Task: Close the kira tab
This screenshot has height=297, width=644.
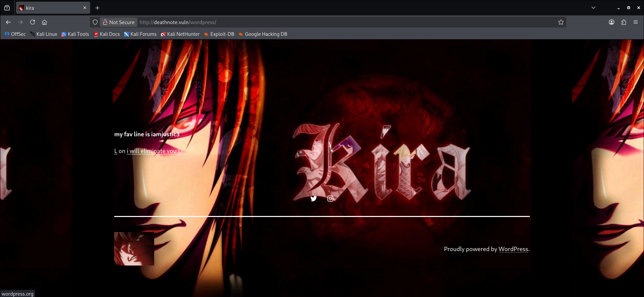Action: click(85, 8)
